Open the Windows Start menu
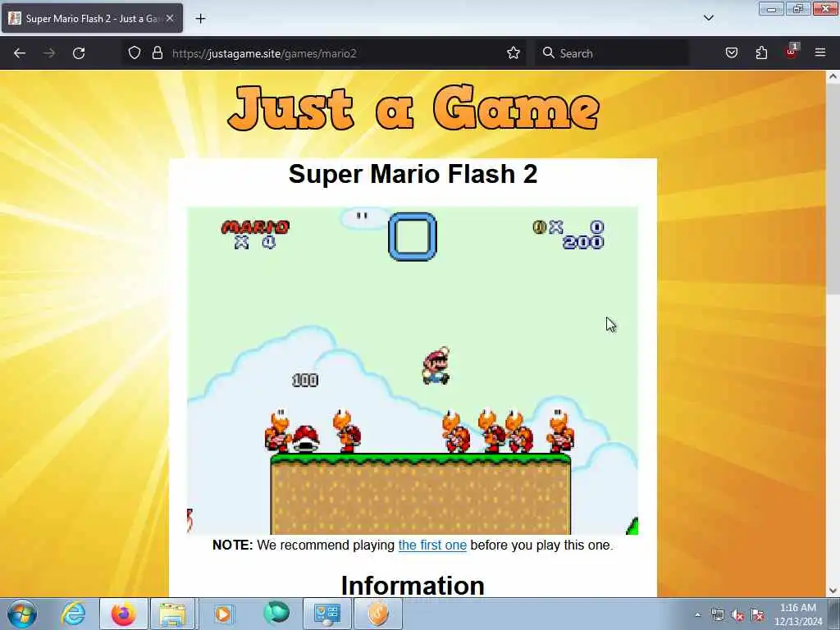 (22, 614)
